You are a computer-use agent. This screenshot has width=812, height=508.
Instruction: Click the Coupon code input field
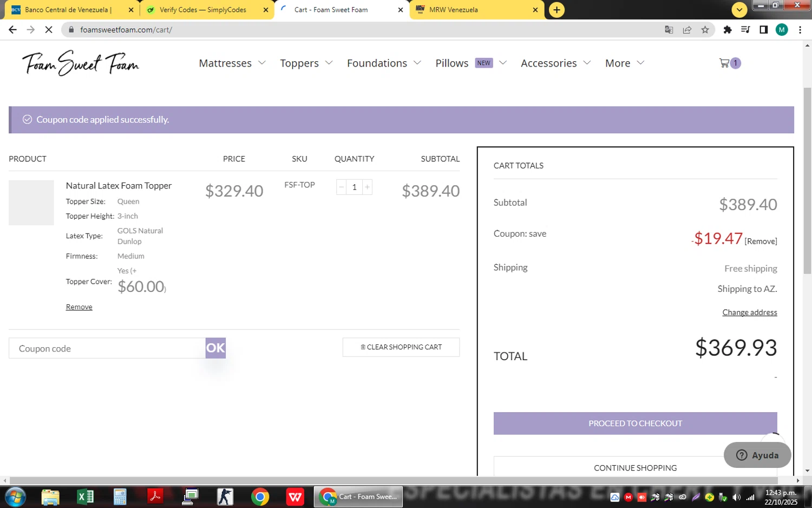tap(107, 348)
